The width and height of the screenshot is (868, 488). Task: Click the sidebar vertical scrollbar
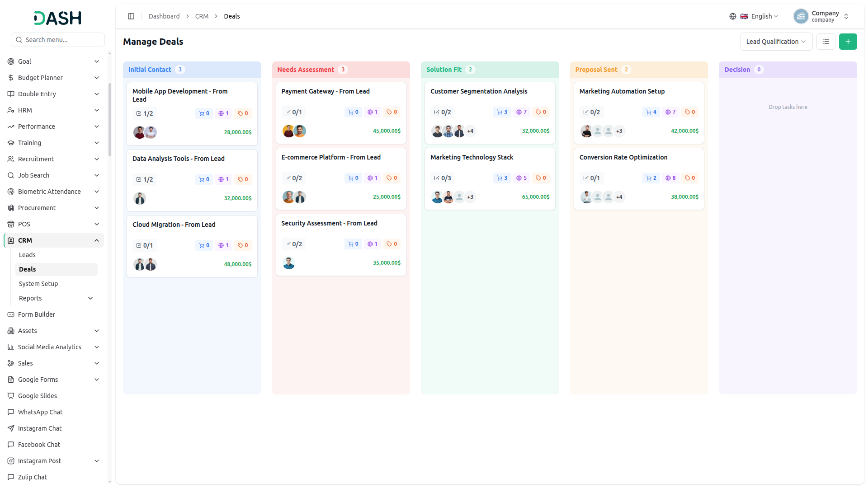(110, 120)
